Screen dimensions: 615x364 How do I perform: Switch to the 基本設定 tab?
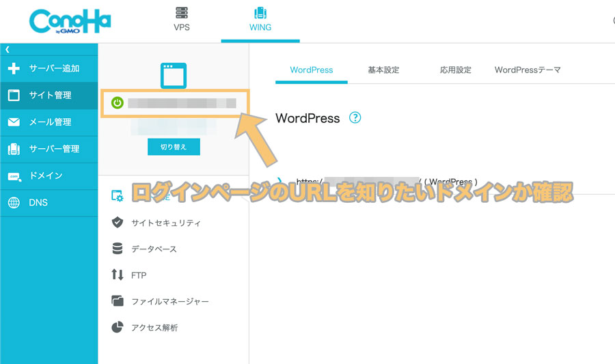pos(383,70)
